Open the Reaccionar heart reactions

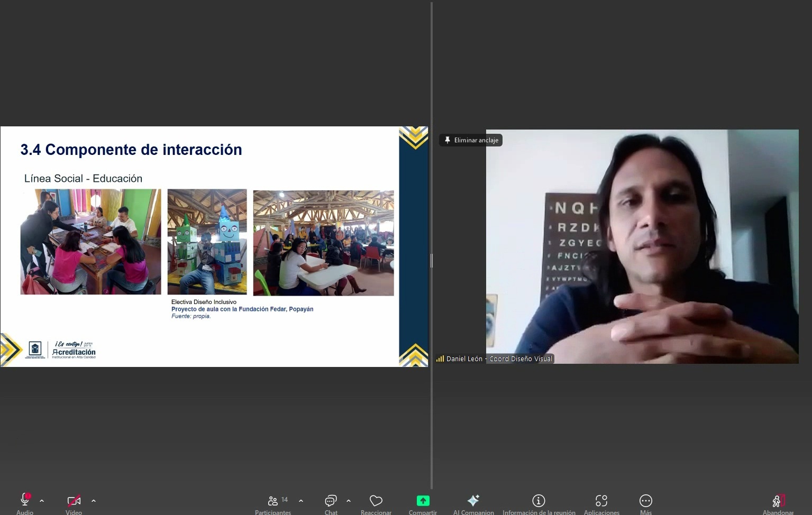pos(376,503)
